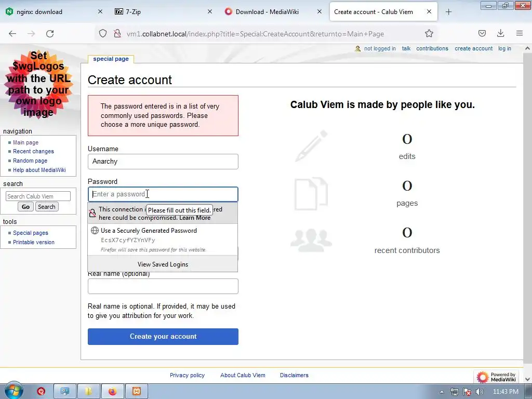Bookmark this page with the star icon
532x399 pixels.
[429, 34]
